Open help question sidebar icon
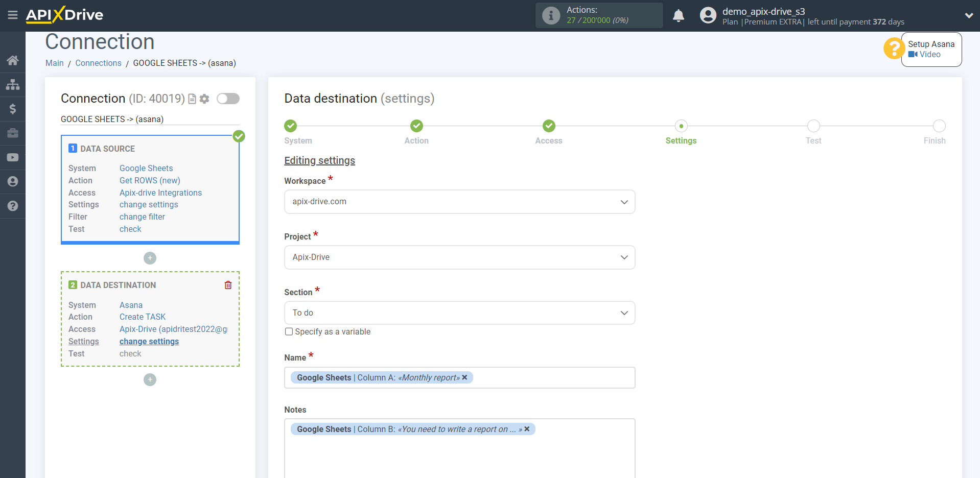The image size is (980, 478). [x=13, y=206]
